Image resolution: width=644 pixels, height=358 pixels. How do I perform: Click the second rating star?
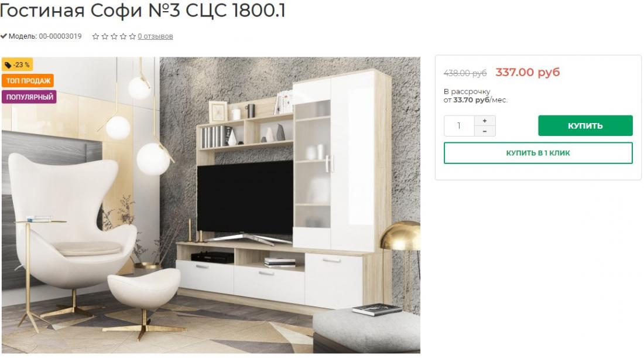coord(105,36)
